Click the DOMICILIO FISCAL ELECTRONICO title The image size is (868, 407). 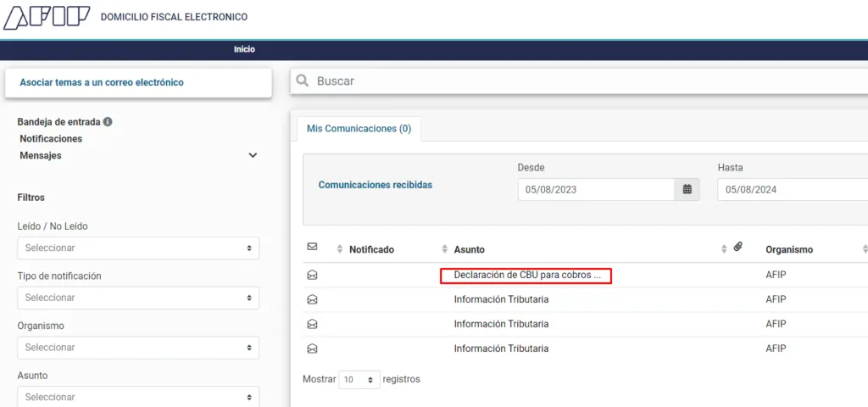click(x=174, y=17)
